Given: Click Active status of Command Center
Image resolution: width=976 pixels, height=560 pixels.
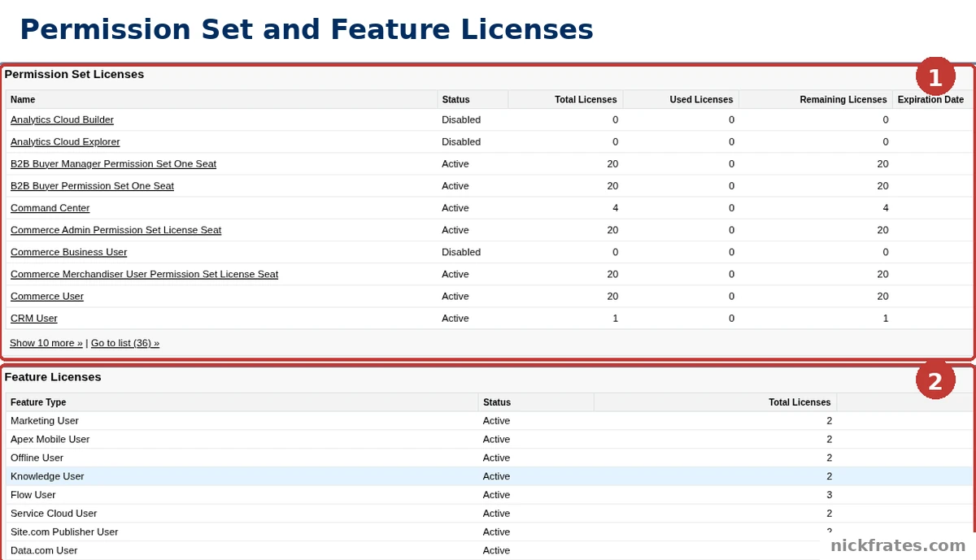Looking at the screenshot, I should (x=455, y=207).
